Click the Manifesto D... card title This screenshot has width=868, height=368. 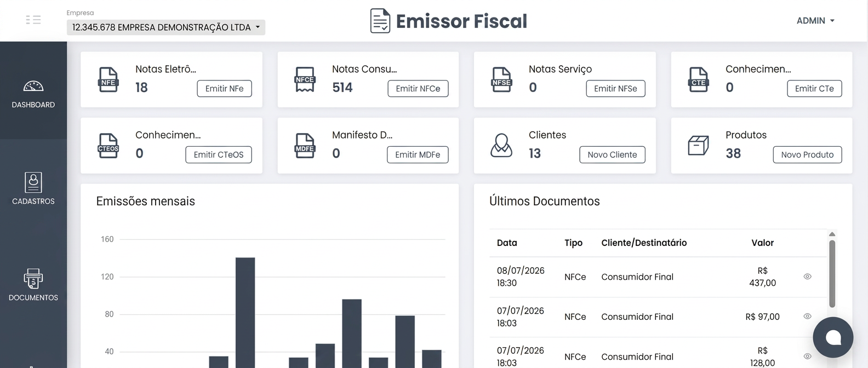pos(362,135)
